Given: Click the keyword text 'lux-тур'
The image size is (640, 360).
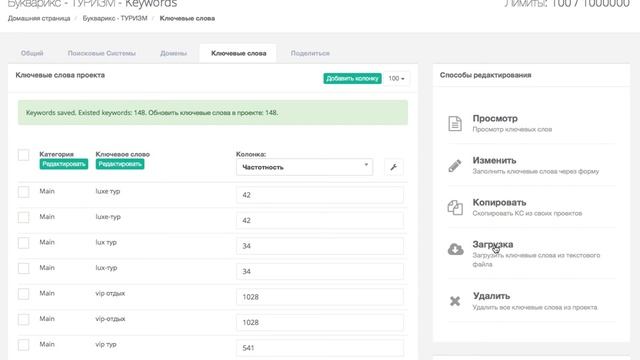Looking at the screenshot, I should coord(106,268).
